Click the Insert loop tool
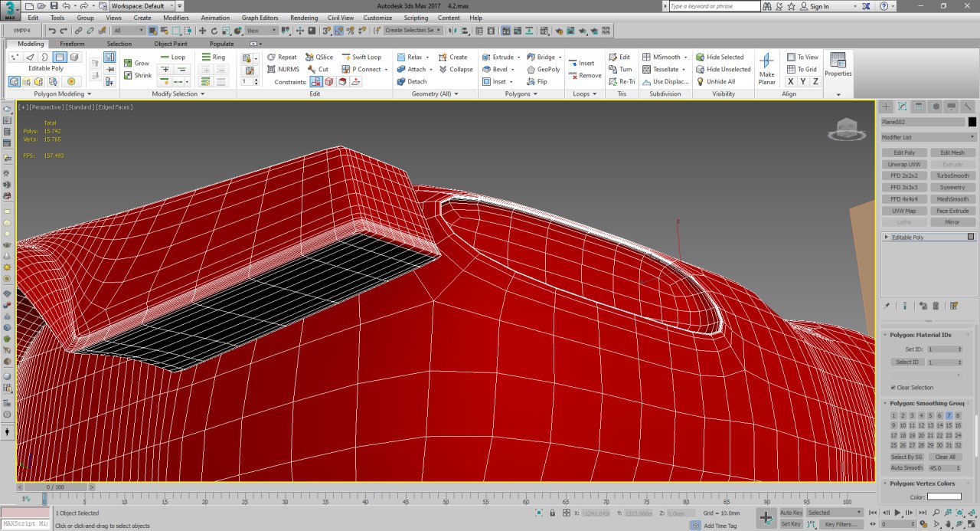The image size is (980, 531). click(581, 63)
